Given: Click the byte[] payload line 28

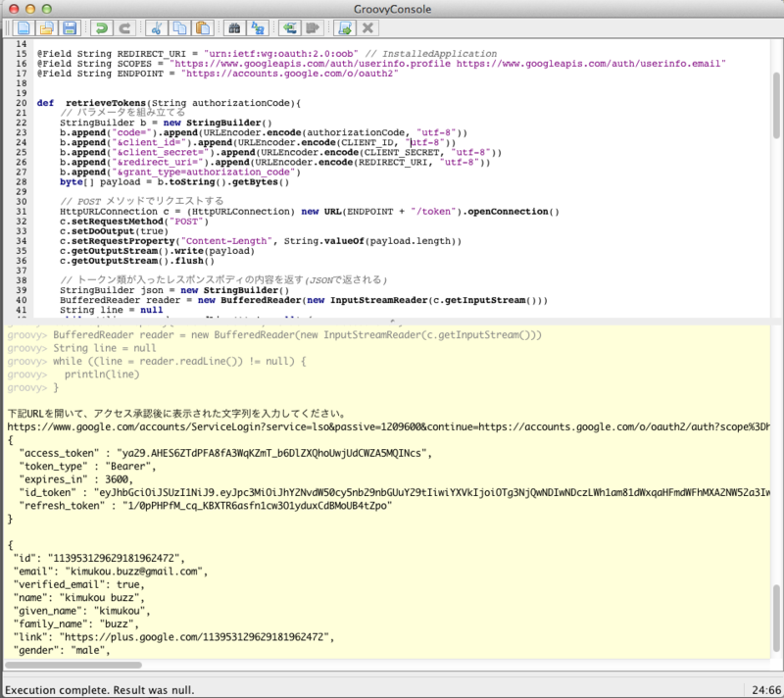Looking at the screenshot, I should click(x=174, y=182).
